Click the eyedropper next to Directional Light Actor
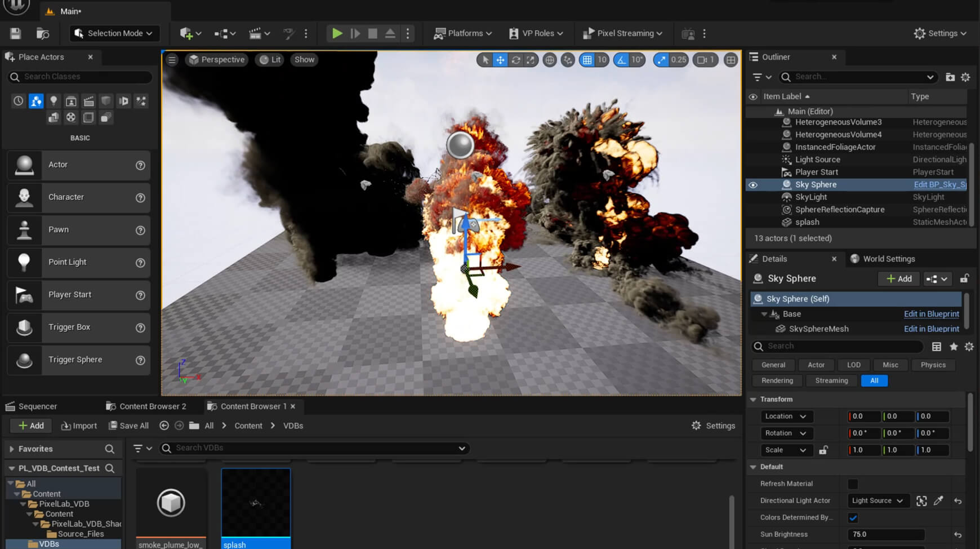This screenshot has height=549, width=980. point(938,501)
